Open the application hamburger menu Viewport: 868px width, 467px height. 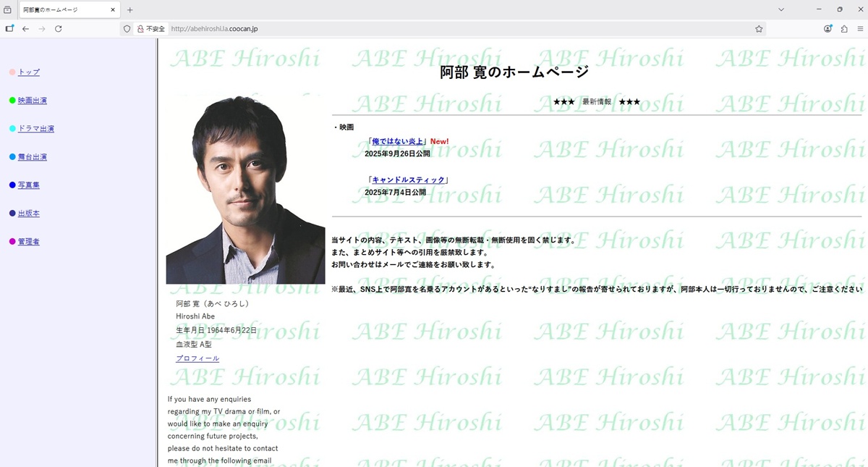(x=859, y=28)
